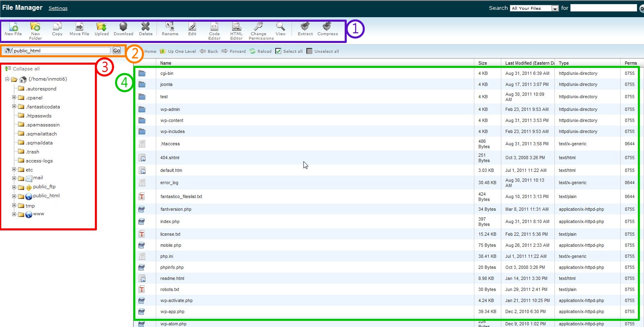644x327 pixels.
Task: Sort files by the Name column header
Action: (166, 63)
